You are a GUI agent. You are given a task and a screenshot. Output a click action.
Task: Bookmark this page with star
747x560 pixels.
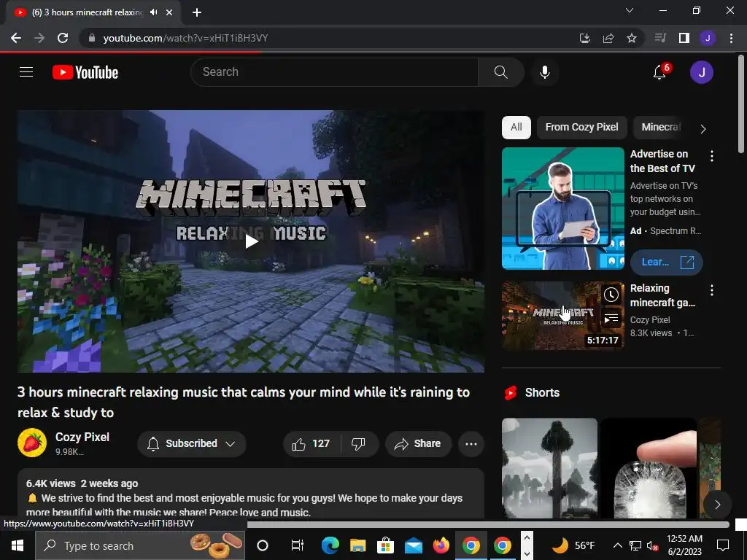632,38
